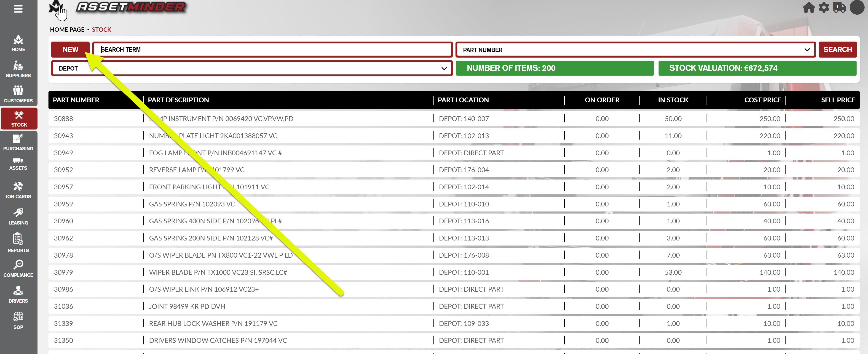
Task: Click 'GAS SPRING 200N SIDE' description
Action: point(211,238)
